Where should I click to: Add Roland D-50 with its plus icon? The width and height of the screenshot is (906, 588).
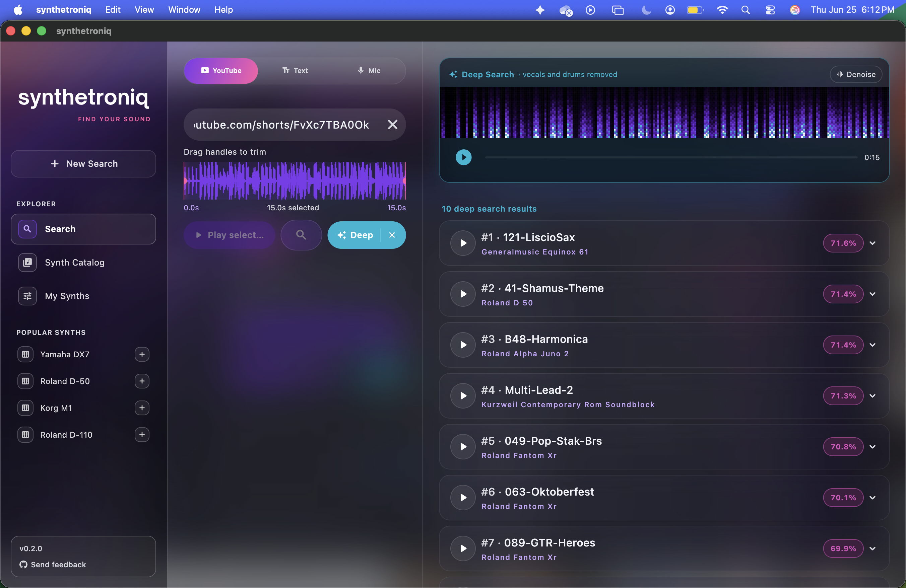pyautogui.click(x=142, y=381)
